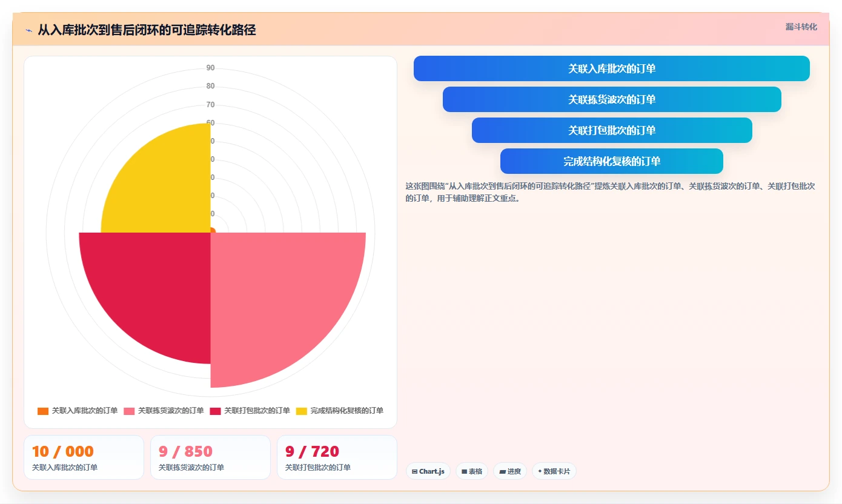Toggle red legend swatch 关联打包批次的订单
This screenshot has height=504, width=842.
[215, 411]
